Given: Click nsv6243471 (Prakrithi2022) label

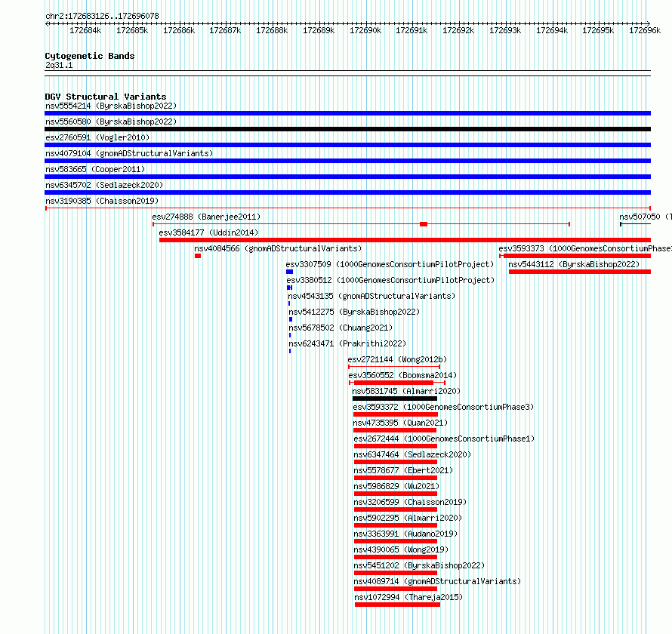Looking at the screenshot, I should click(347, 343).
